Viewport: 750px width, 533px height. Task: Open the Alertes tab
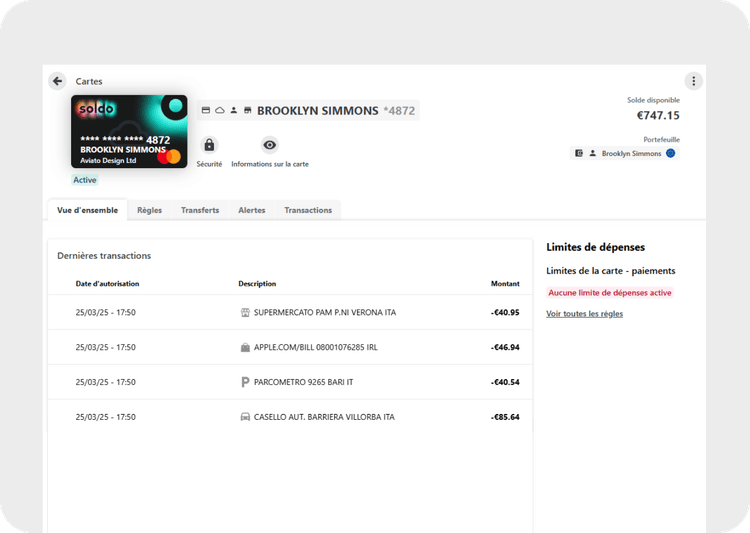pos(252,210)
